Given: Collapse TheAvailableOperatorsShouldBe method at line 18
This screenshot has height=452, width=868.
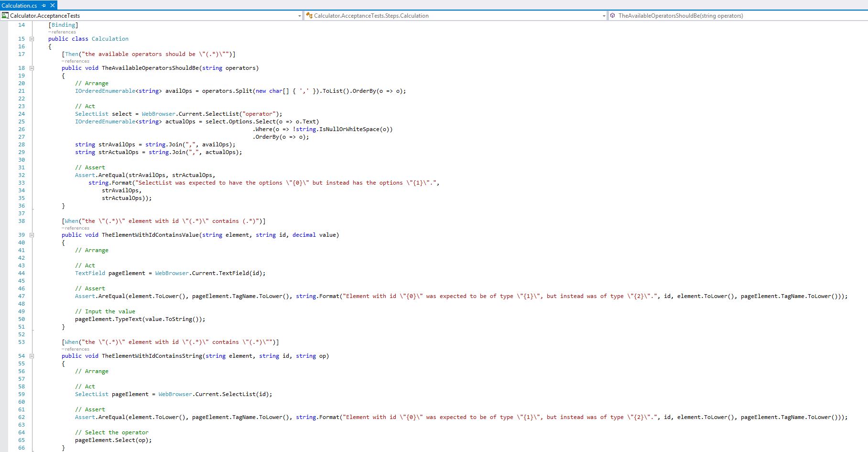Looking at the screenshot, I should [x=32, y=68].
